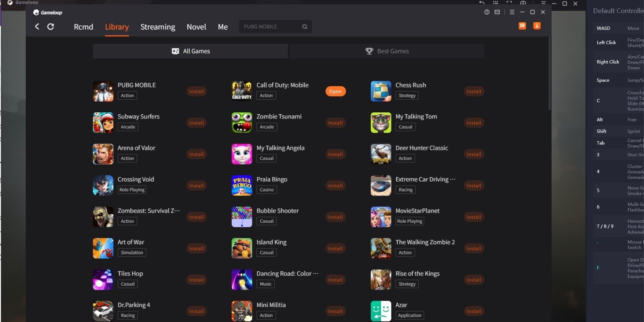Open the help question mark icon

click(487, 12)
